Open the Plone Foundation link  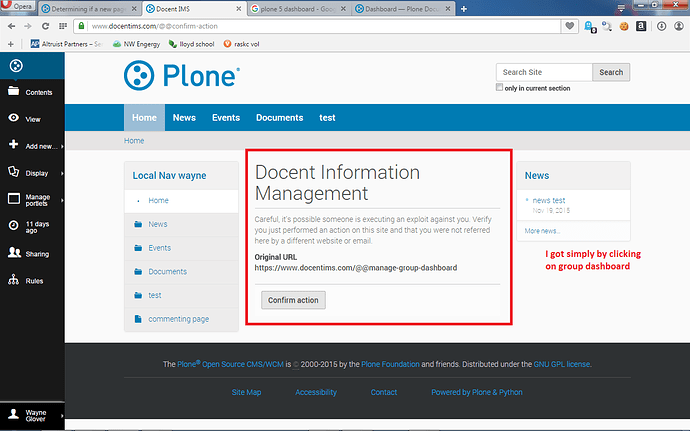(390, 364)
